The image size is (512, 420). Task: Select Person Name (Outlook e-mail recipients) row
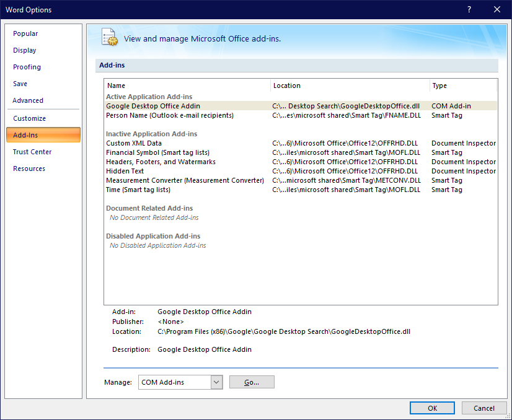pyautogui.click(x=301, y=115)
